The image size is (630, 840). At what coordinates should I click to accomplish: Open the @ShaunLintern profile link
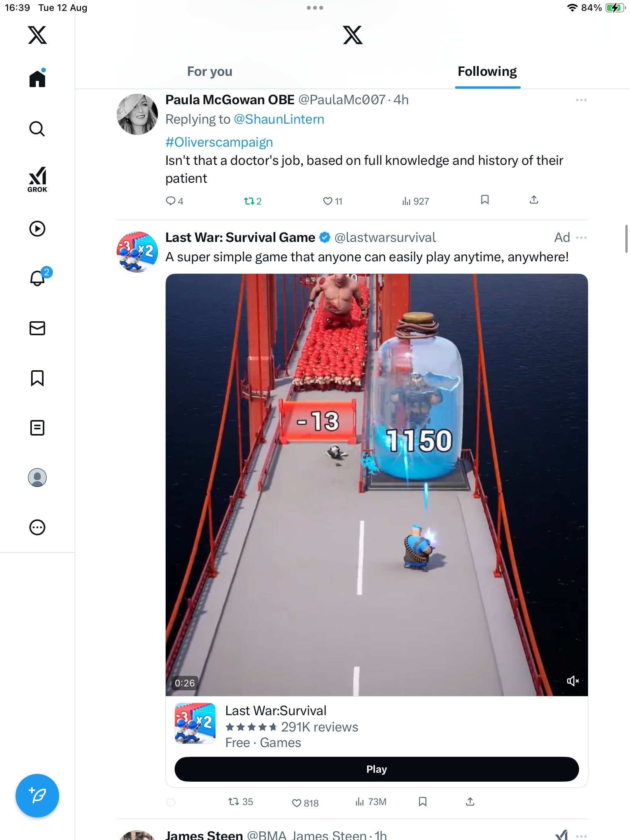point(279,119)
